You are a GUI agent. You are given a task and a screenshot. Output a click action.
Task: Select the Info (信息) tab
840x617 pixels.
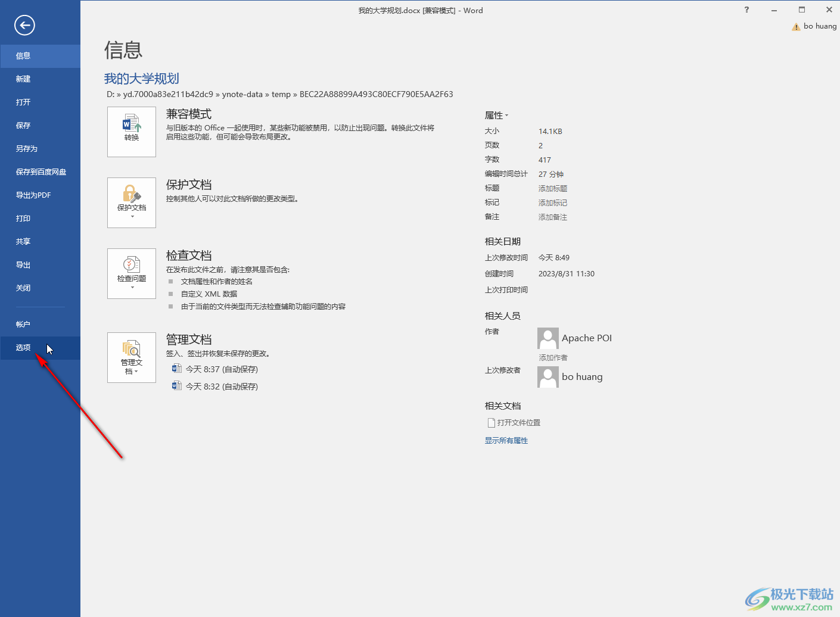click(40, 56)
